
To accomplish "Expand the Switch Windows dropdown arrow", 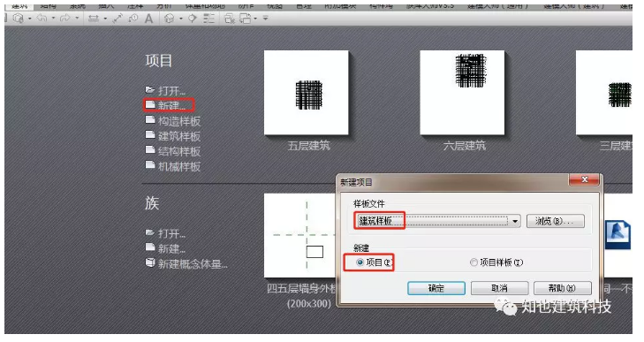I will pyautogui.click(x=255, y=19).
